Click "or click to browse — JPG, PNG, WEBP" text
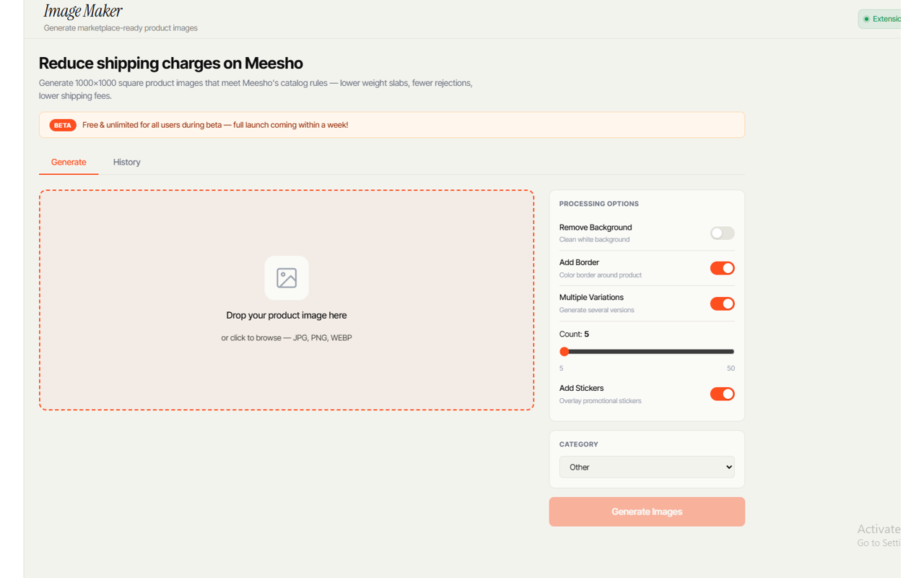The image size is (924, 578). [x=287, y=337]
